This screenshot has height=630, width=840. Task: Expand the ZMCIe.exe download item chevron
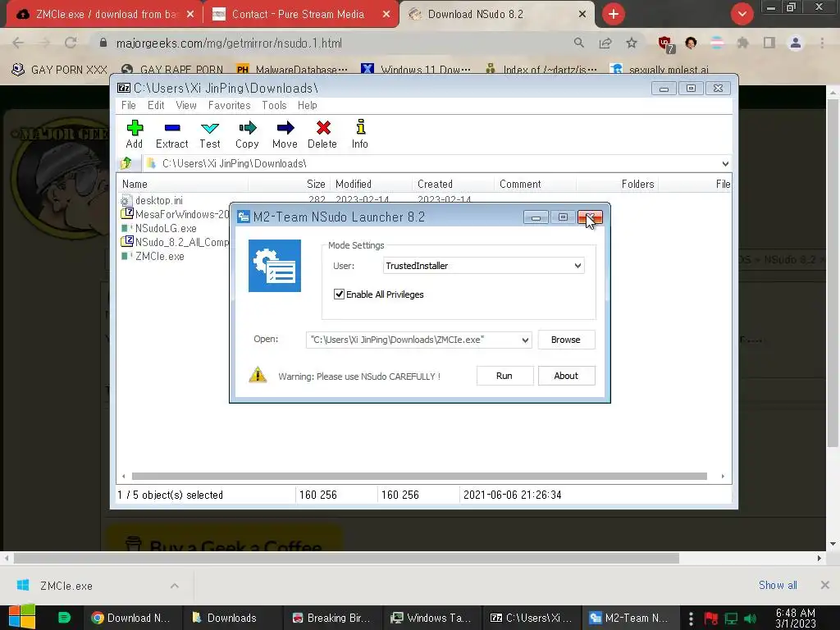(x=175, y=586)
